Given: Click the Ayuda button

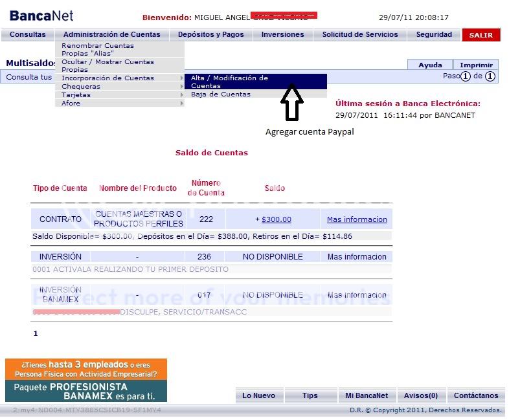Looking at the screenshot, I should [429, 65].
